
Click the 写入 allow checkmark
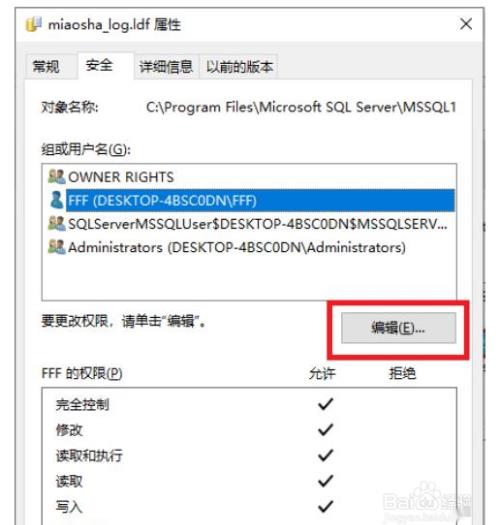click(x=325, y=506)
